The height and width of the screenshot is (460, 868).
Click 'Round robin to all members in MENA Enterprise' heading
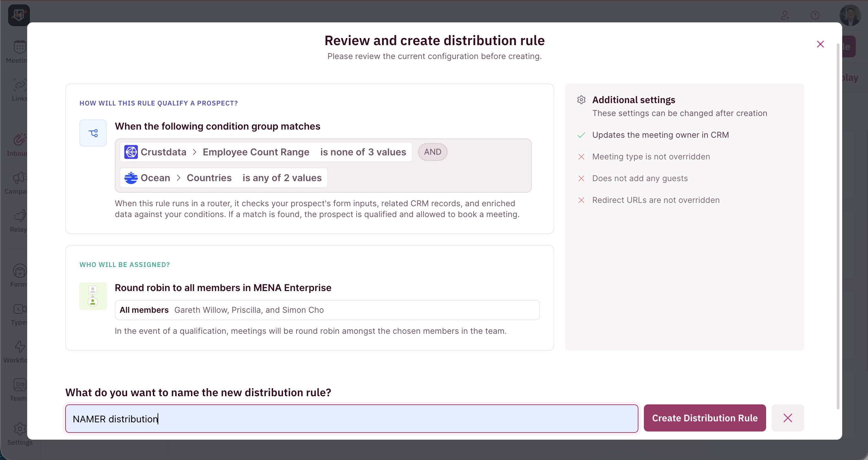223,288
